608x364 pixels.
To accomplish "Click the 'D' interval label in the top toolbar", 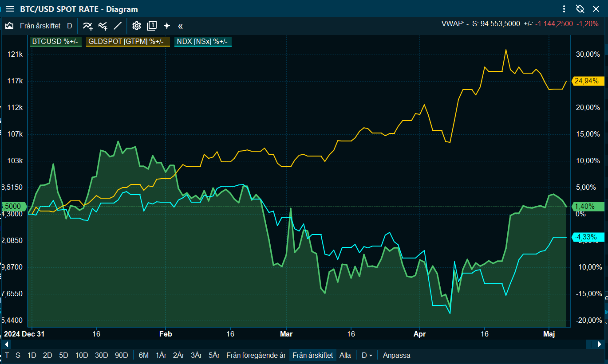I will (69, 26).
